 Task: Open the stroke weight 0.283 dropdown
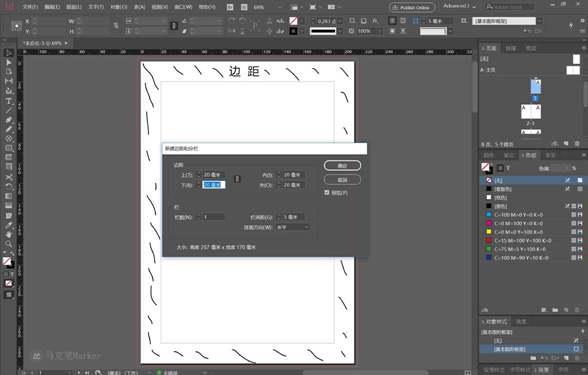pos(340,21)
